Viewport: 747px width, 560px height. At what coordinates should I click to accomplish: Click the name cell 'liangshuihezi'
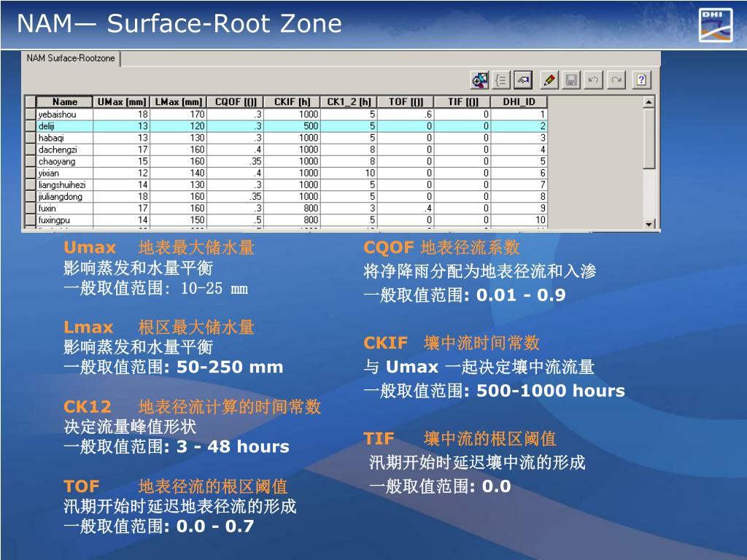pyautogui.click(x=64, y=184)
